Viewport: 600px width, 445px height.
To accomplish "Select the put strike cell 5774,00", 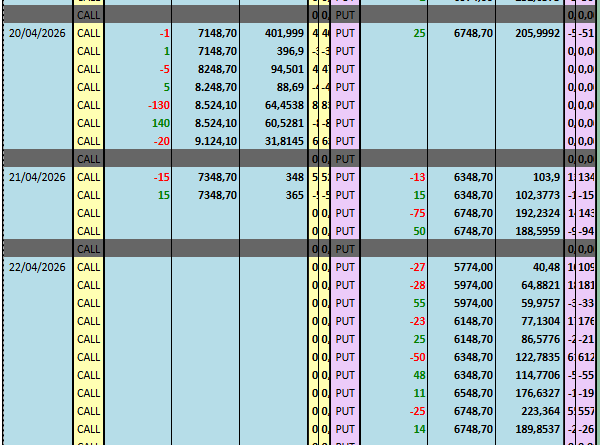I will [461, 267].
